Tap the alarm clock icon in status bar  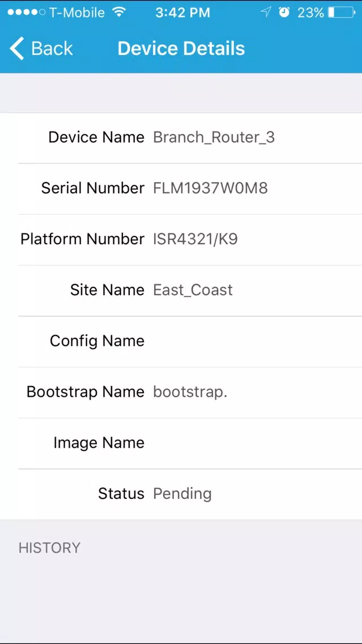(284, 12)
